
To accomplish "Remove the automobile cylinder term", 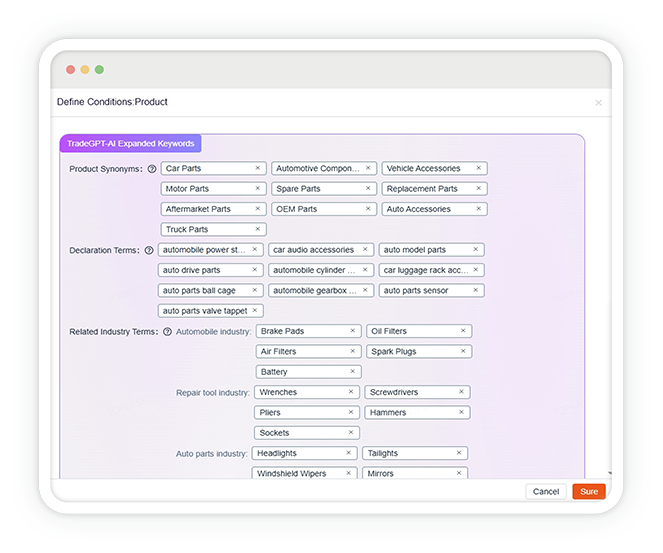I will [x=365, y=269].
